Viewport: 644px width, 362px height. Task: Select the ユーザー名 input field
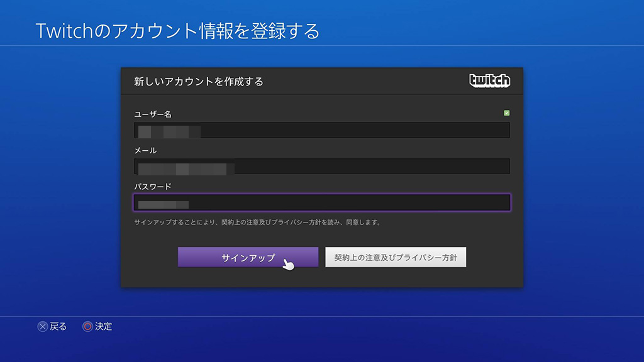[x=322, y=130]
